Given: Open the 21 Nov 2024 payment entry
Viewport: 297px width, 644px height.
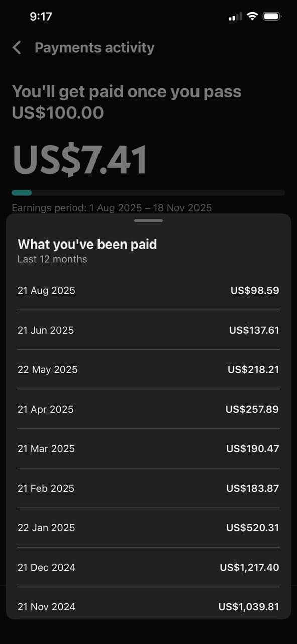Looking at the screenshot, I should pos(148,607).
